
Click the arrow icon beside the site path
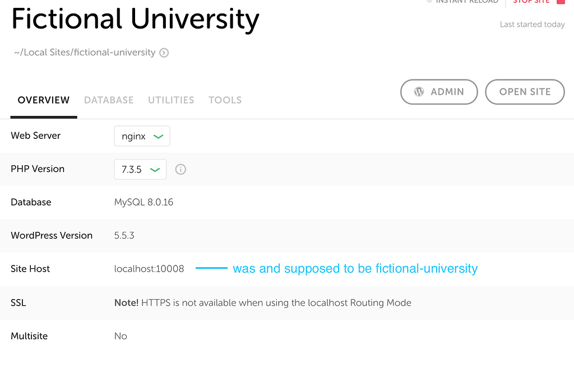164,53
